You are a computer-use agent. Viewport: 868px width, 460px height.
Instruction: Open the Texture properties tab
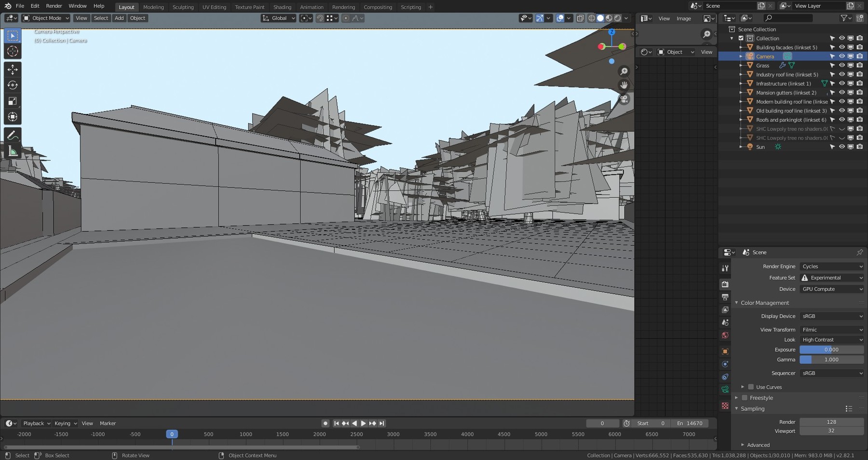coord(725,406)
